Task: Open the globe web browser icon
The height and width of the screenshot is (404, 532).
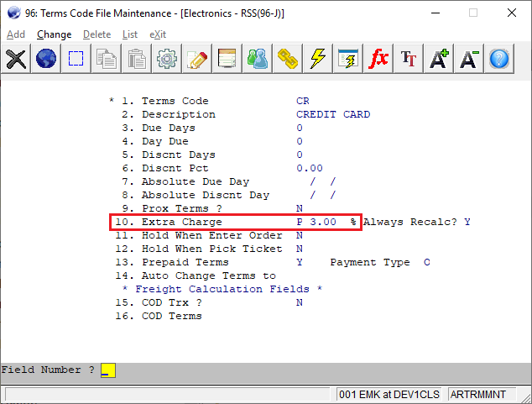Action: (x=46, y=59)
